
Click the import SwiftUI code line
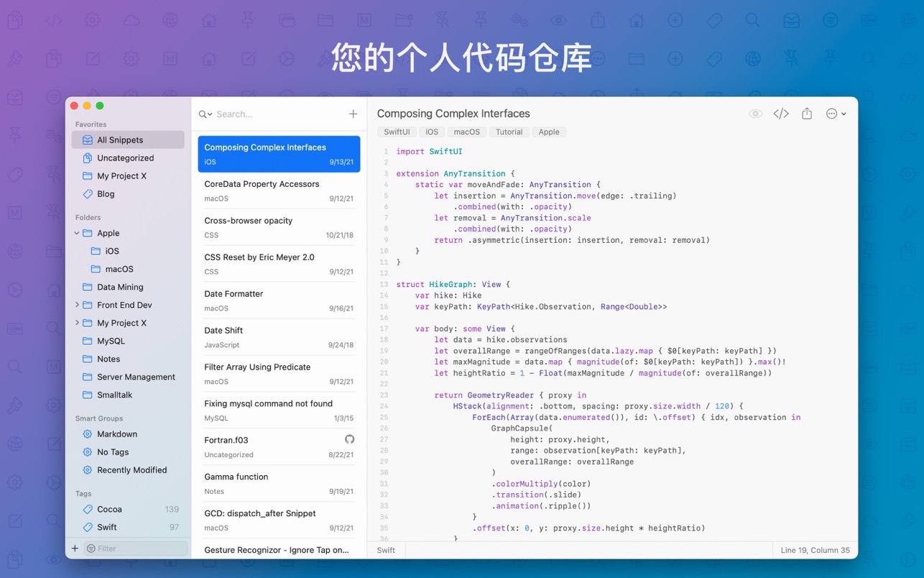point(429,151)
